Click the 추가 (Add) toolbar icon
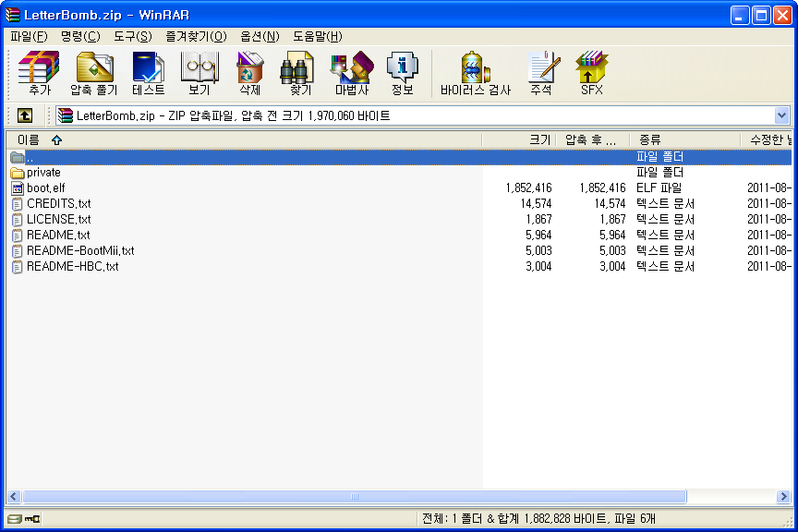798x532 pixels. pyautogui.click(x=39, y=73)
